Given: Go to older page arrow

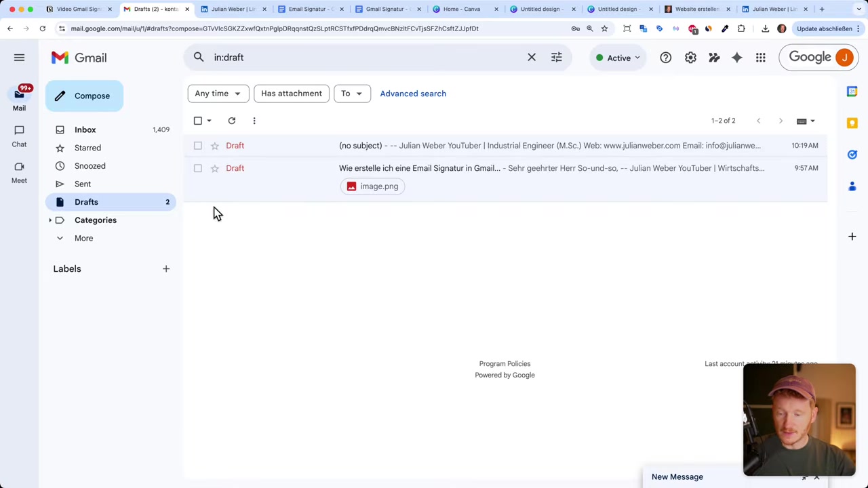Looking at the screenshot, I should [781, 121].
